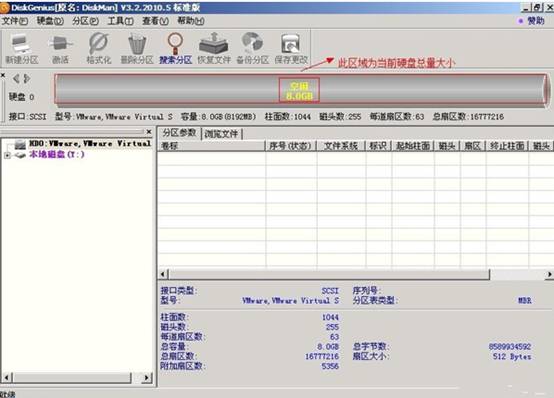
Task: Click the 卷标 column header
Action: click(x=211, y=146)
